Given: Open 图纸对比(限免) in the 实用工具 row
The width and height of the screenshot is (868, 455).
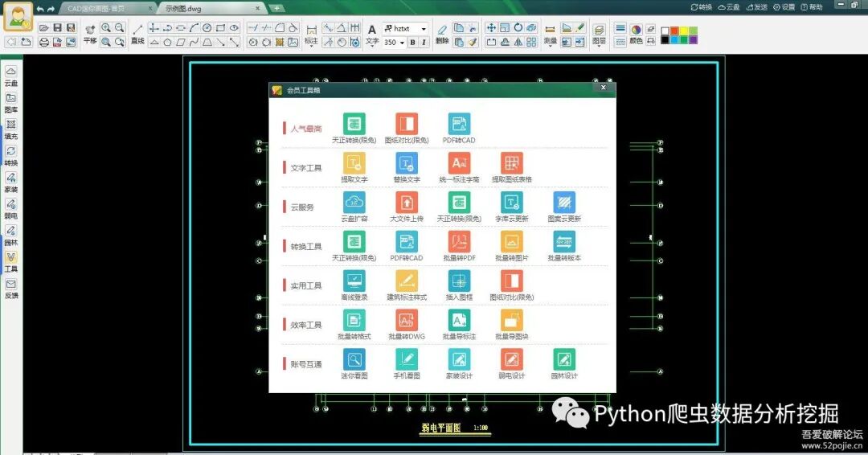Looking at the screenshot, I should 511,285.
